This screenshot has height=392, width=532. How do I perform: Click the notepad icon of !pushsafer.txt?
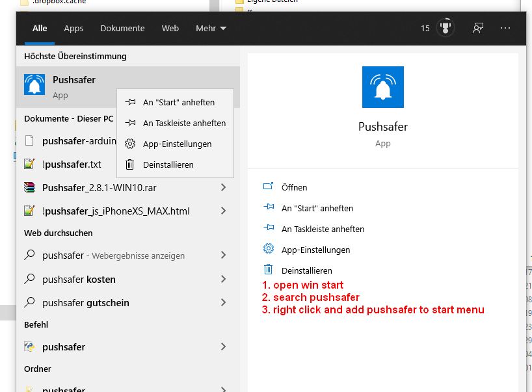(x=29, y=164)
